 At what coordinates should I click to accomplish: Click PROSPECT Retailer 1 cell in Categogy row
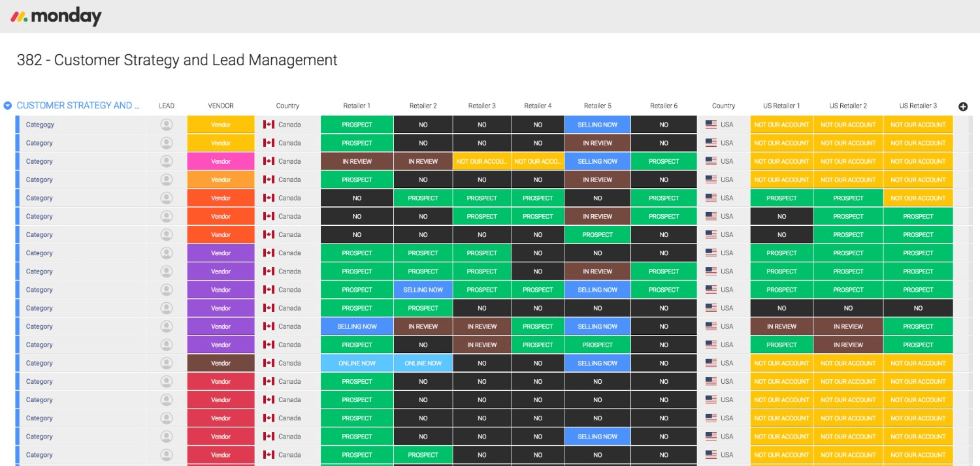tap(357, 125)
